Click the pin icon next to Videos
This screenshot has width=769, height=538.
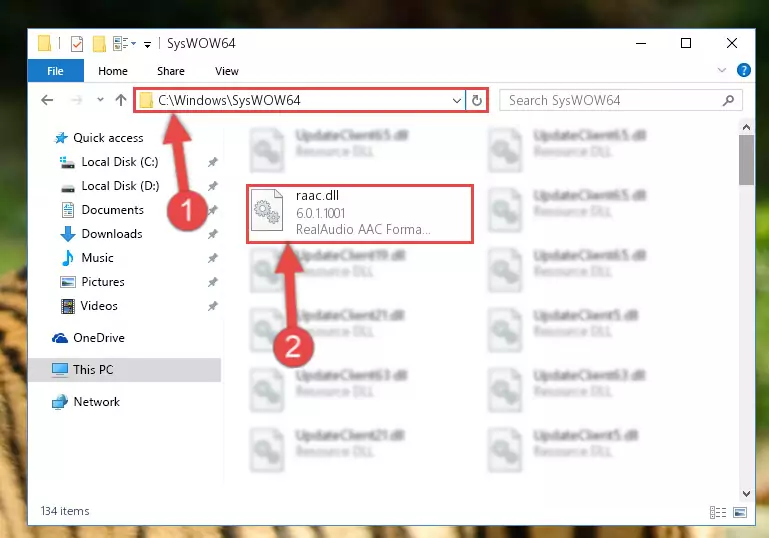pos(212,306)
